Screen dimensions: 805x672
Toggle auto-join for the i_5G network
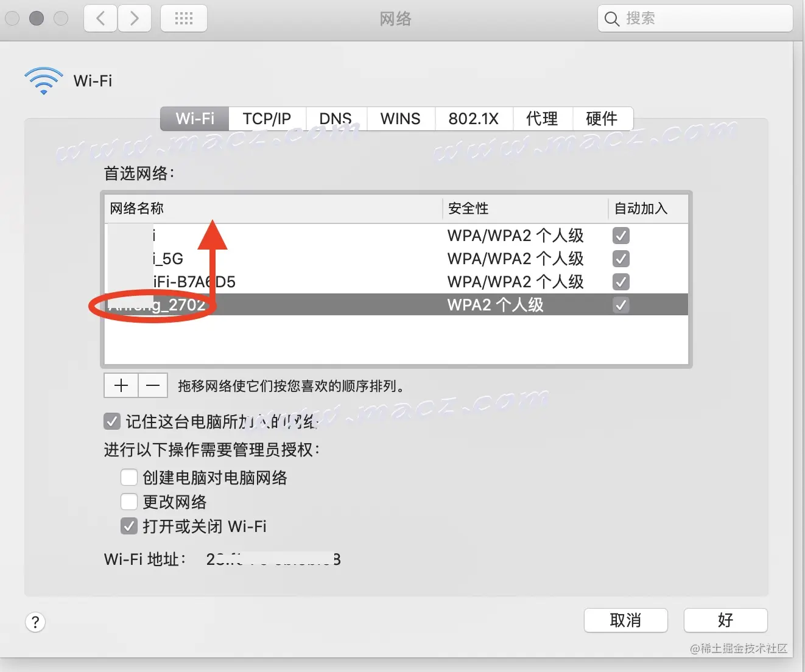pyautogui.click(x=621, y=259)
